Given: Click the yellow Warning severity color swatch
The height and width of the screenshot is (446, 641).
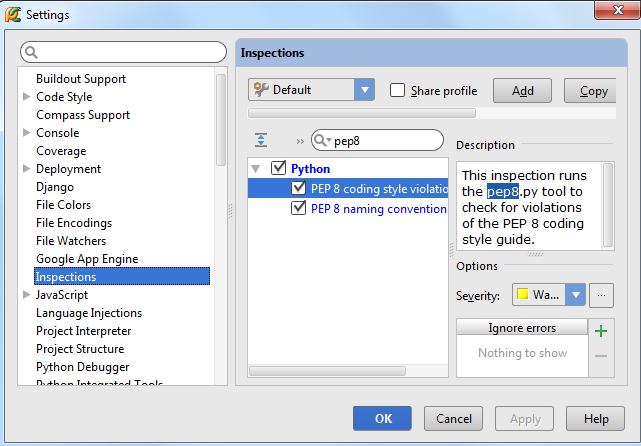Looking at the screenshot, I should tap(523, 295).
